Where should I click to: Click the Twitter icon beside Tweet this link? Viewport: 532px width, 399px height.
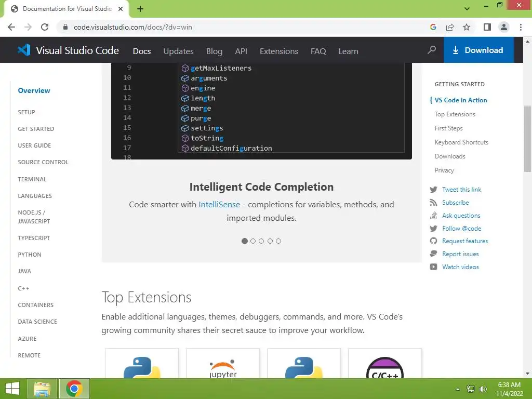[433, 190]
